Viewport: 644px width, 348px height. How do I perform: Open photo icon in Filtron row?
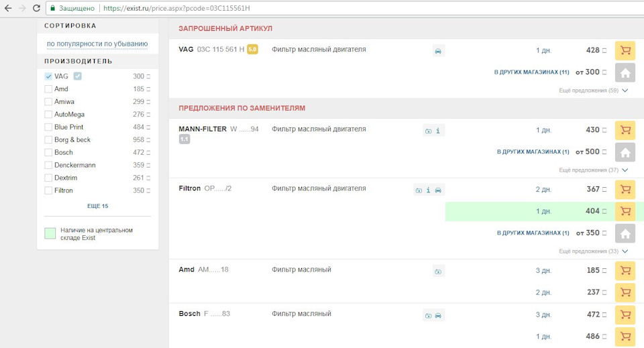[x=419, y=190]
